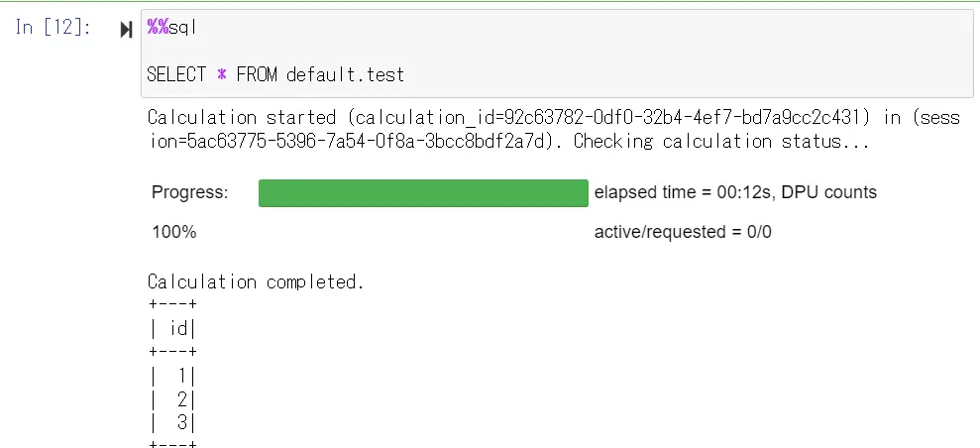The image size is (980, 448).
Task: Click the blank line between %%sql and SELECT
Action: (556, 52)
